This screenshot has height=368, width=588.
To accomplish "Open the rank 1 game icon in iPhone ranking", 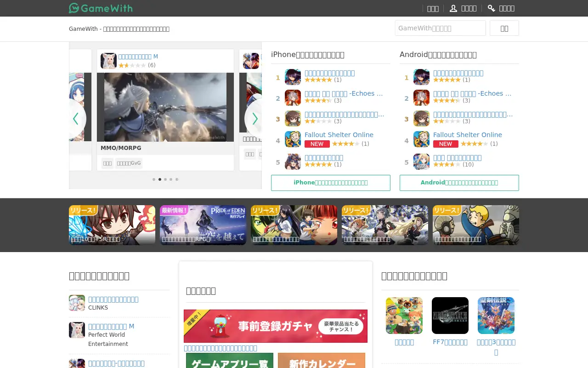I will click(x=293, y=77).
